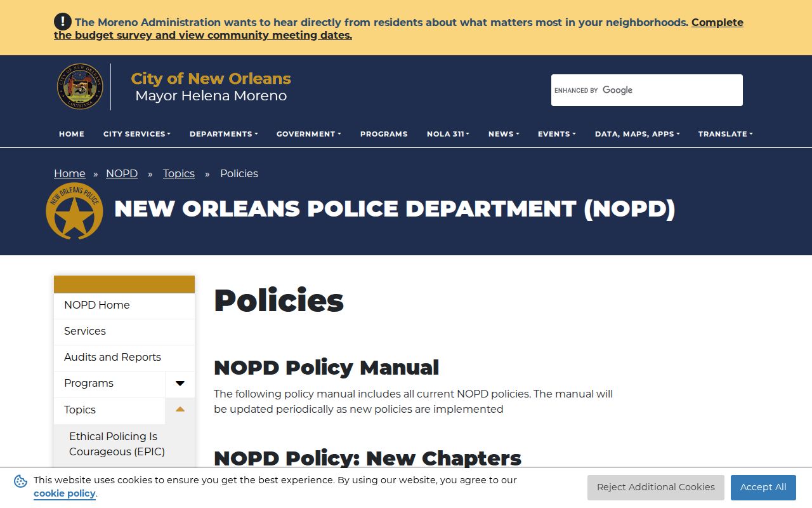812x508 pixels.
Task: Click the Reject Additional Cookies button
Action: click(656, 488)
